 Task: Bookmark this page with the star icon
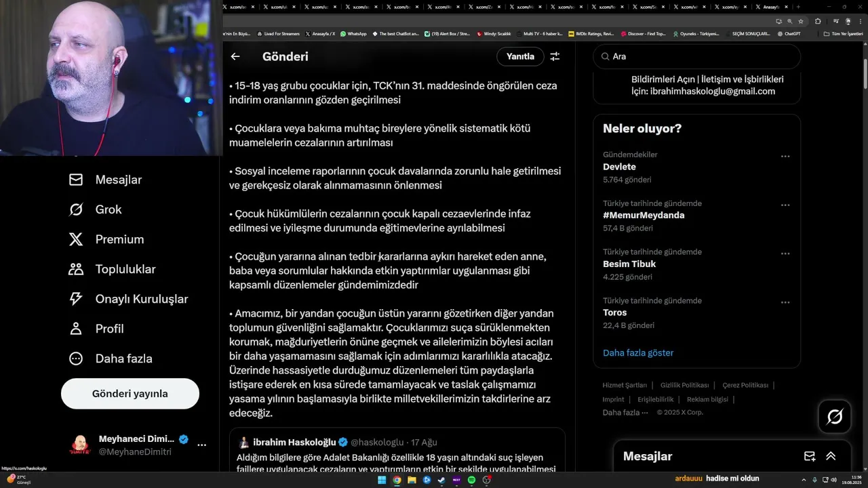coord(801,21)
